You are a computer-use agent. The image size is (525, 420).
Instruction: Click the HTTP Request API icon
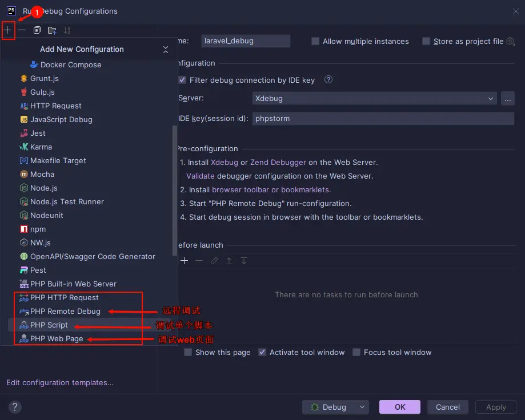[24, 106]
